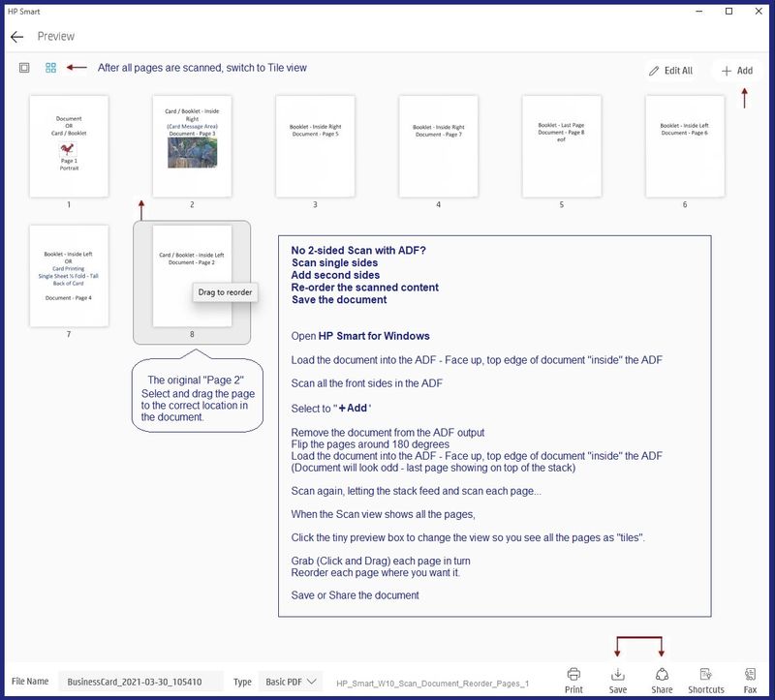This screenshot has width=775, height=700.
Task: Select page 7 thumbnail
Action: [69, 276]
